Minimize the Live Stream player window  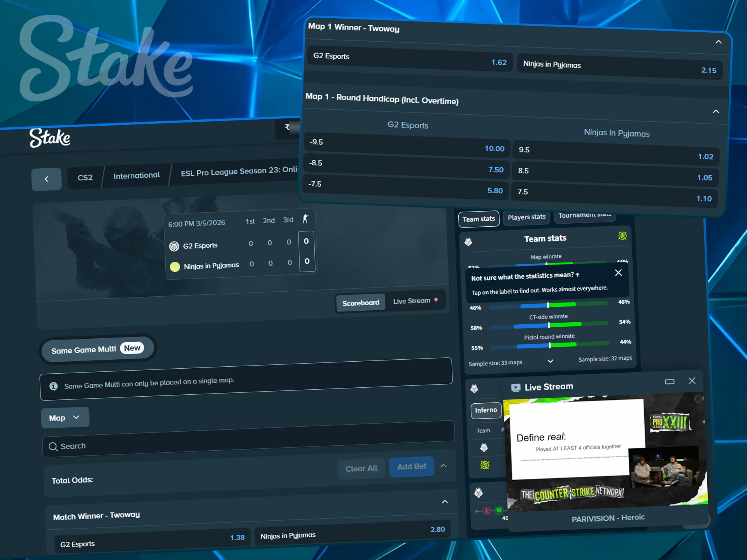point(670,381)
